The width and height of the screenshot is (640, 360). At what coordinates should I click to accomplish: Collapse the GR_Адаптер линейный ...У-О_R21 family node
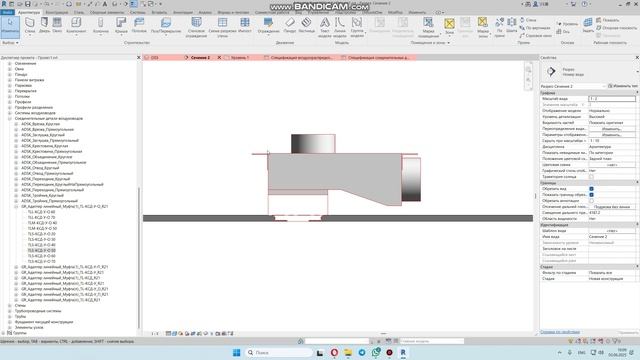point(16,207)
